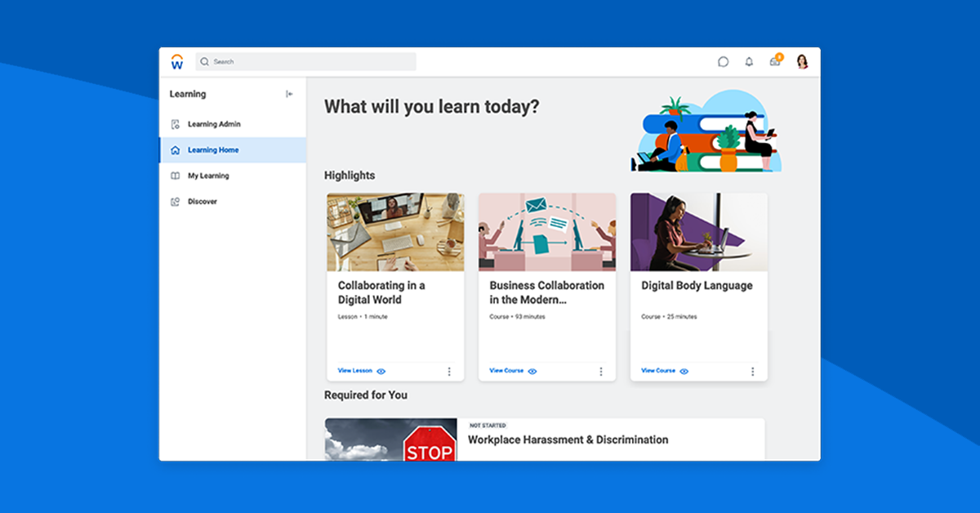Open the Workplace Harassment & Discrimination course

(568, 439)
